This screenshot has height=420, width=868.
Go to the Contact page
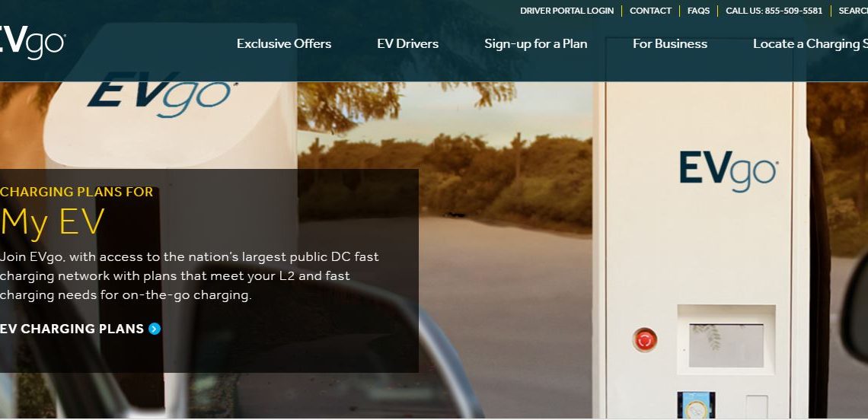pyautogui.click(x=650, y=11)
